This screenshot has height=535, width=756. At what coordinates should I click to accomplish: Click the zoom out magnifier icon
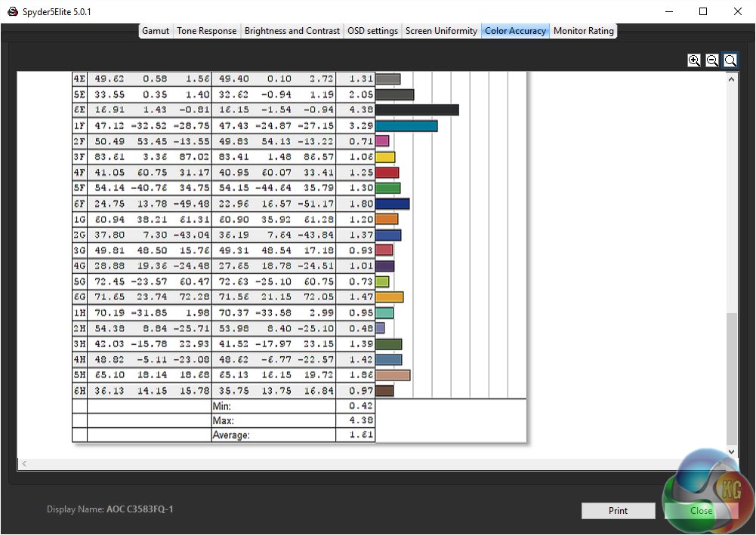[x=712, y=60]
